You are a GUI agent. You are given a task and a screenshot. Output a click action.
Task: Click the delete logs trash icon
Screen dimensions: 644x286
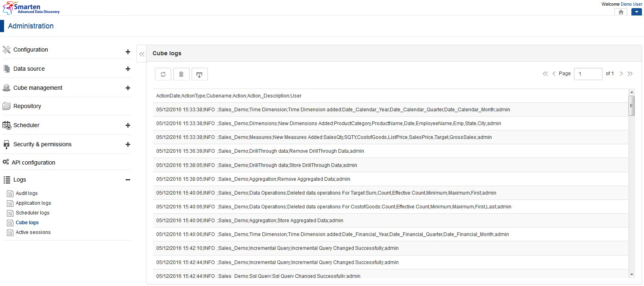tap(181, 74)
